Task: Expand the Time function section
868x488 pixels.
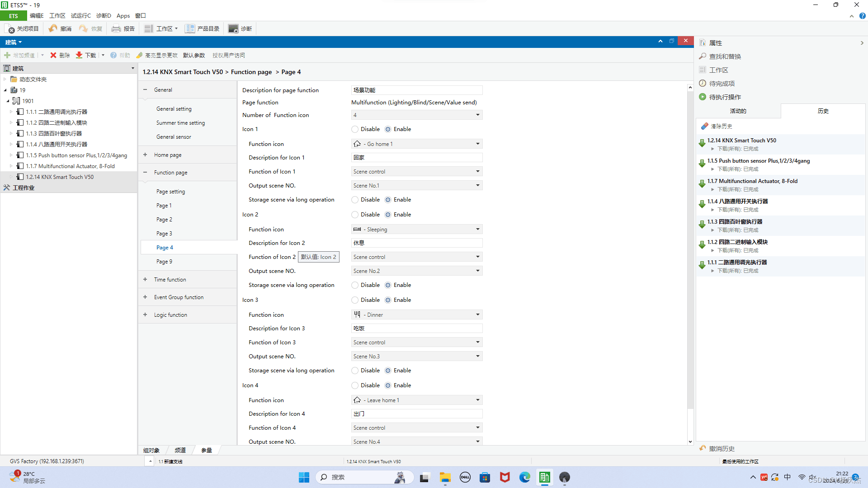Action: click(145, 280)
